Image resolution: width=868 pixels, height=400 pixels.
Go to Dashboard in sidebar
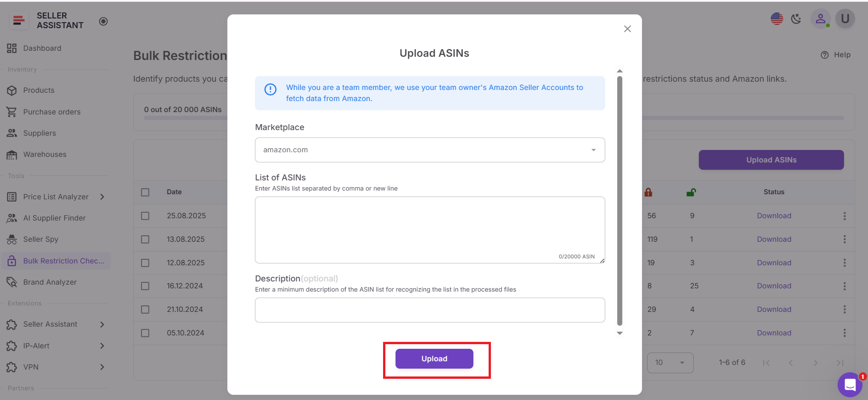click(42, 48)
